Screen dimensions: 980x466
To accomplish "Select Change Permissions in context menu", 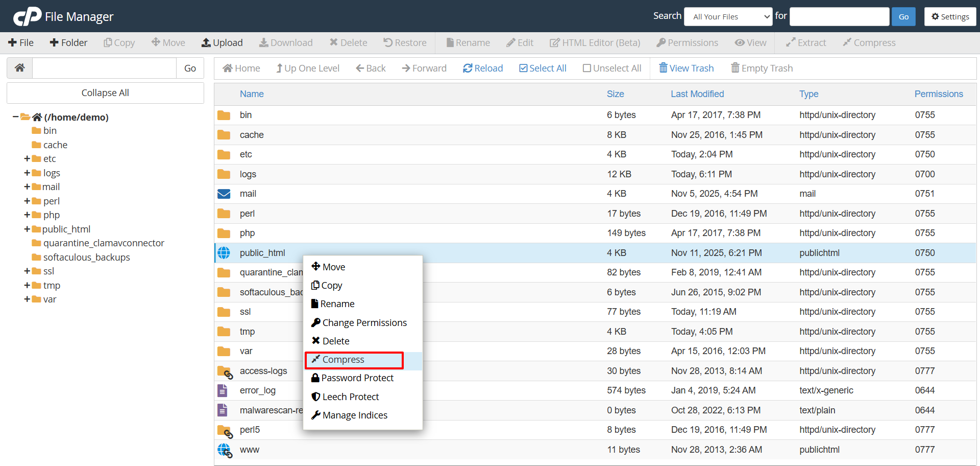I will click(364, 323).
